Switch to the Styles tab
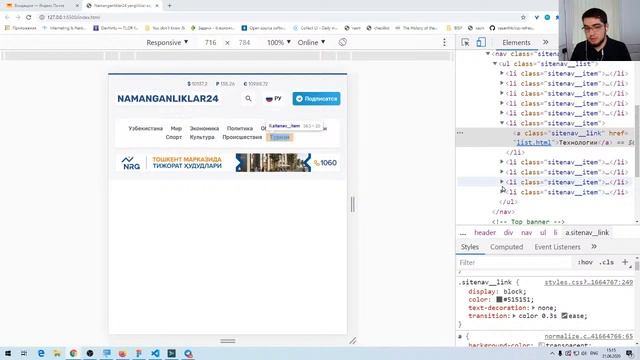The image size is (640, 360). pos(470,247)
